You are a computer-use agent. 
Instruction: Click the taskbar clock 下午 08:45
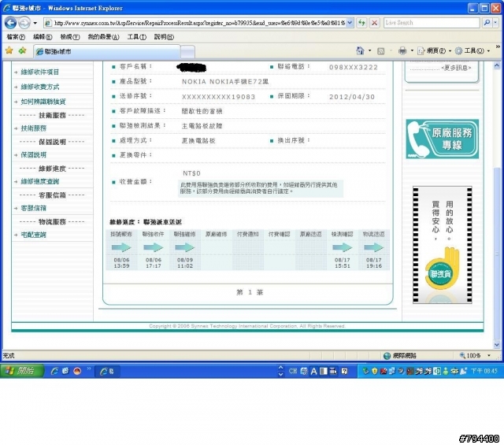[484, 372]
